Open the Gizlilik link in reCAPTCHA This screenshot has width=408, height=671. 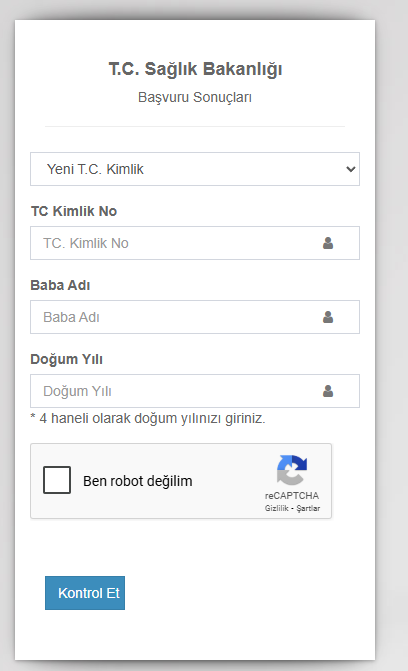coord(277,508)
